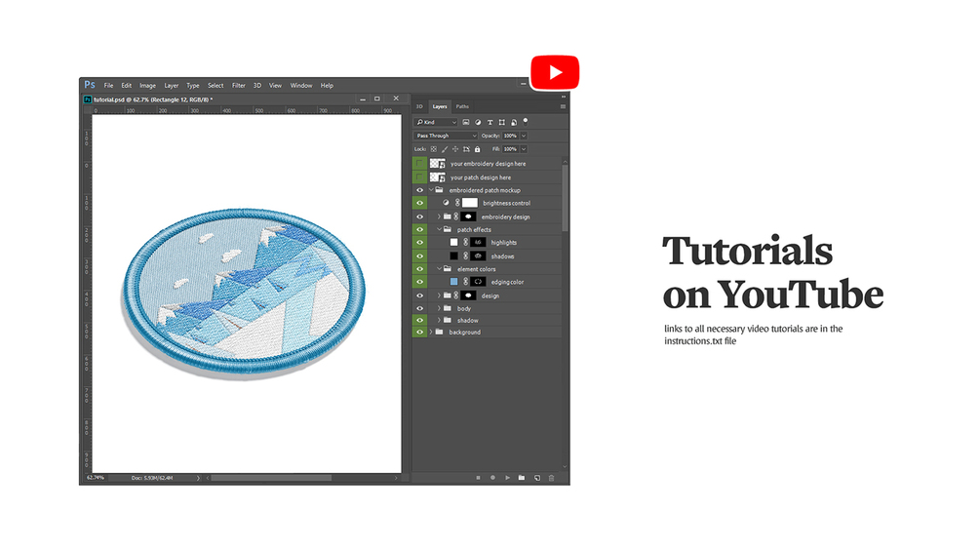This screenshot has height=551, width=980.
Task: Switch to the Paths tab
Action: pyautogui.click(x=462, y=107)
